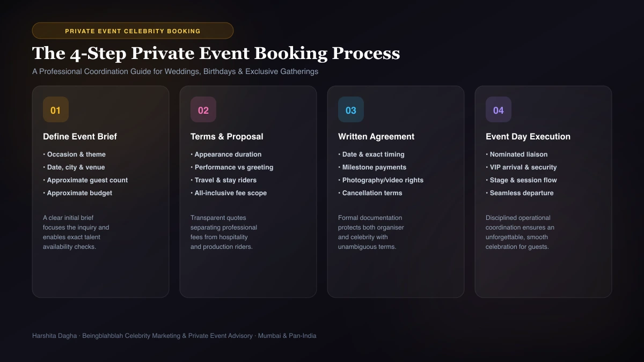Click the 'Disciplined operational' description paragraph

520,232
